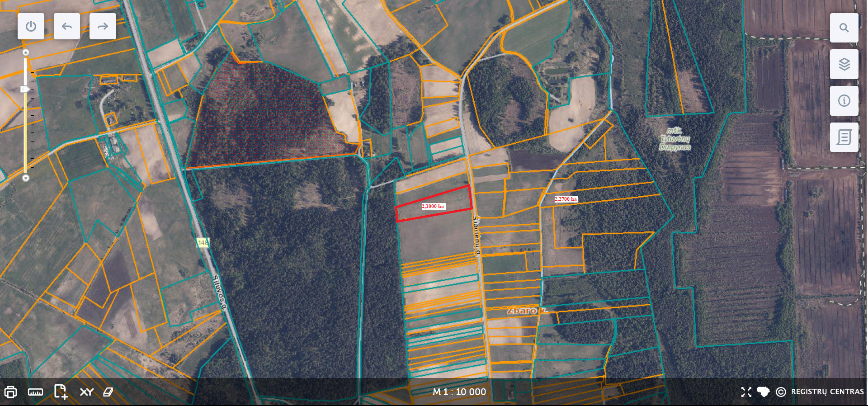Screen dimensions: 868x406
Task: Open the information tool
Action: pos(844,100)
